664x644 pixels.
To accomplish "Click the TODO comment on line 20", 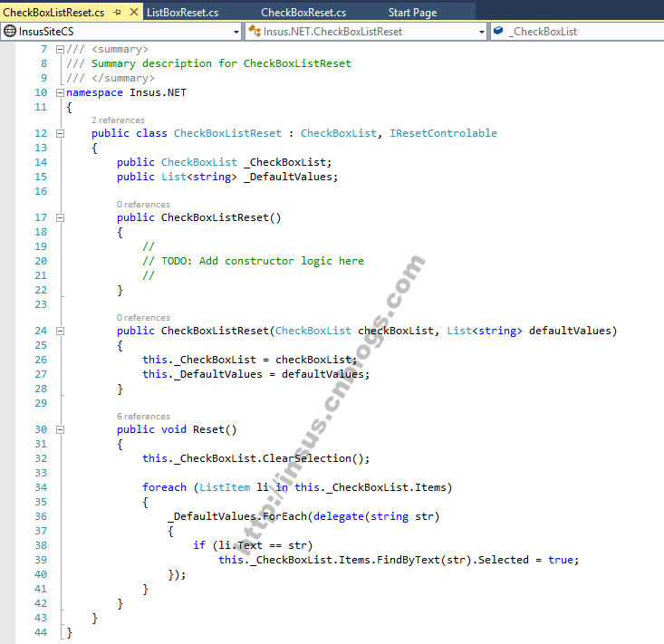I will tap(254, 261).
